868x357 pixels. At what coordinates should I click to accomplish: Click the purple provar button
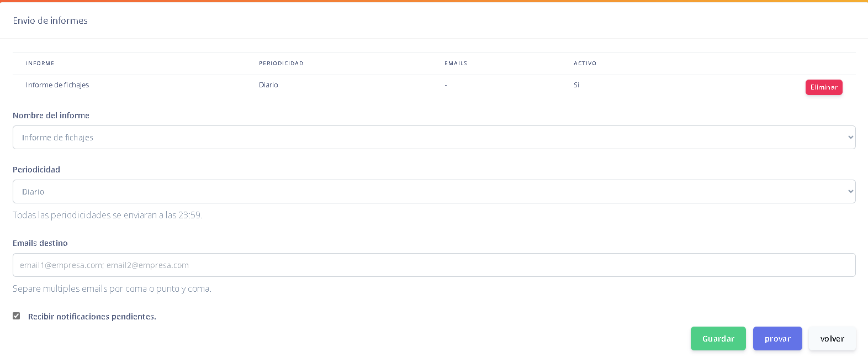(777, 339)
